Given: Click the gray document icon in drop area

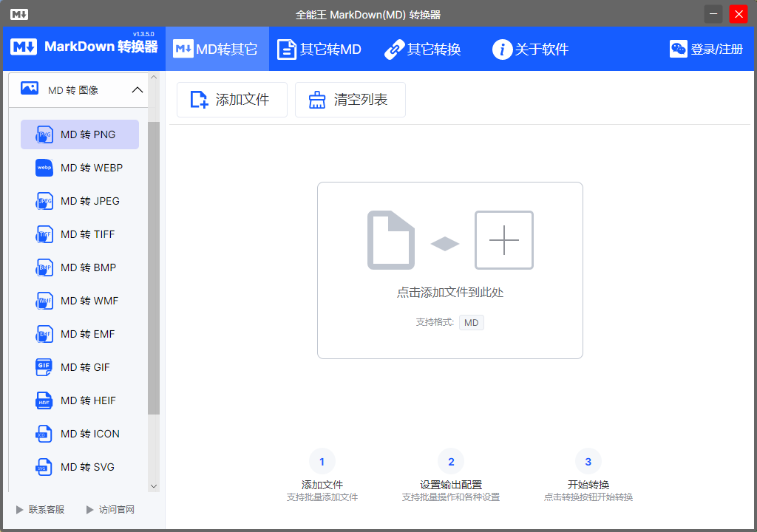Looking at the screenshot, I should pos(391,240).
